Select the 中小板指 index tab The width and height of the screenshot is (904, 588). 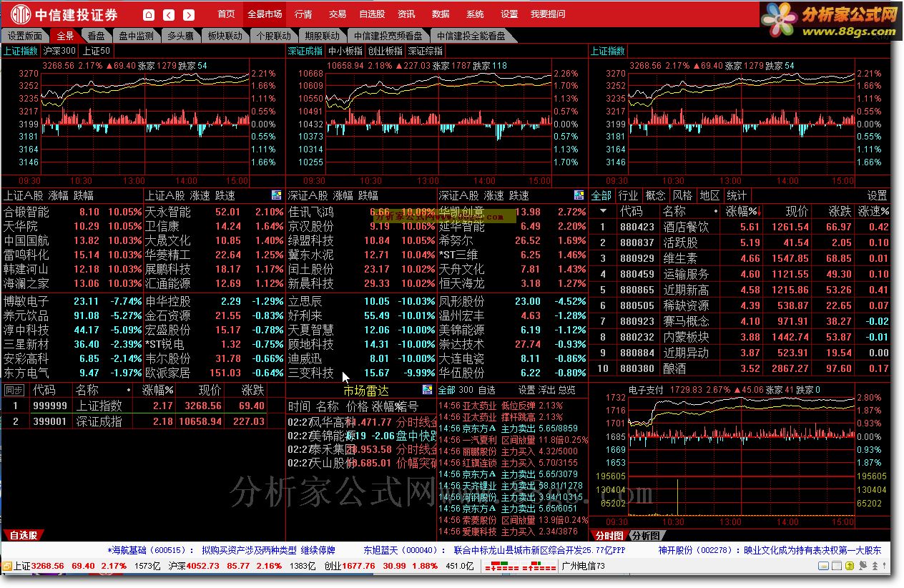pyautogui.click(x=345, y=51)
